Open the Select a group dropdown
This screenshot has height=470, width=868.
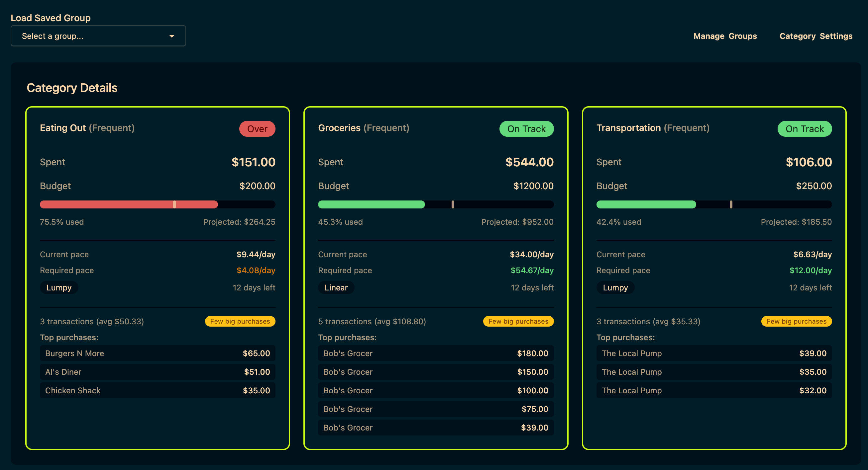pos(98,36)
